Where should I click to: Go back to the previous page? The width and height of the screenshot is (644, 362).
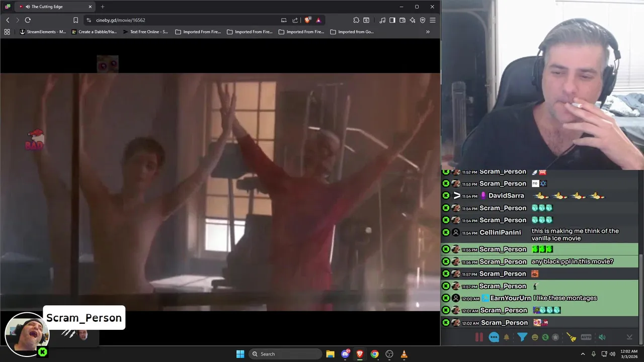(8, 20)
